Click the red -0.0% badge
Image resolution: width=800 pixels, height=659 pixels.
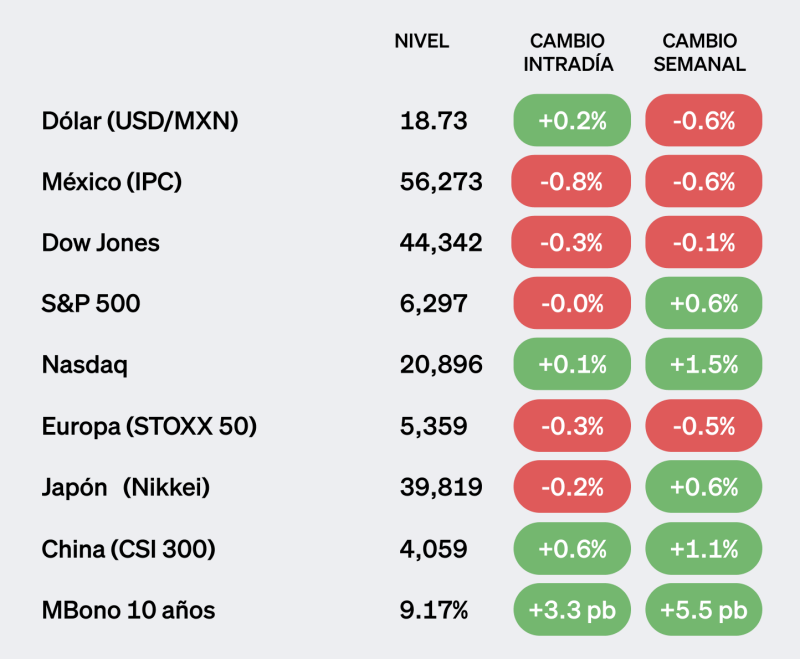click(572, 304)
